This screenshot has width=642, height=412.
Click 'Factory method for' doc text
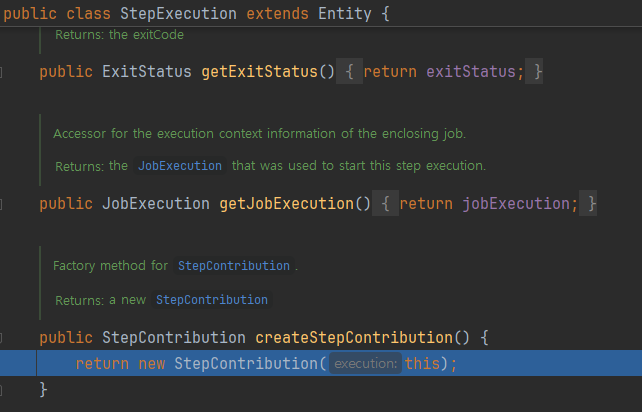(x=111, y=266)
